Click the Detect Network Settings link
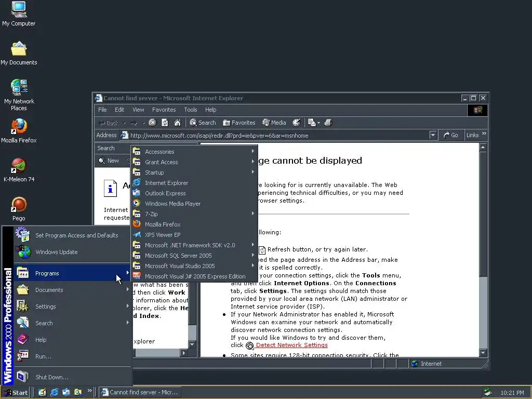532x399 pixels. point(292,345)
